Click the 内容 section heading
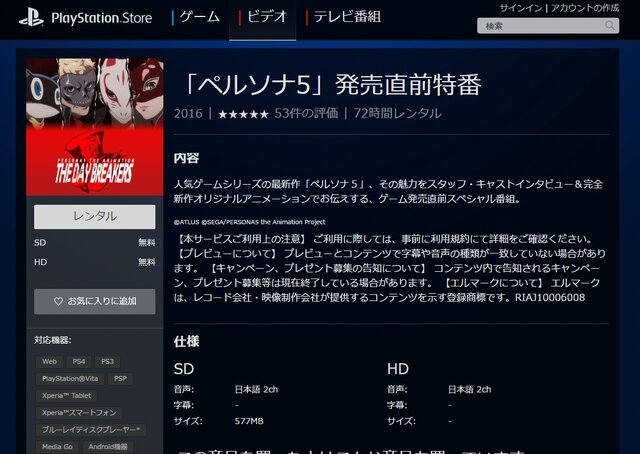 click(186, 158)
